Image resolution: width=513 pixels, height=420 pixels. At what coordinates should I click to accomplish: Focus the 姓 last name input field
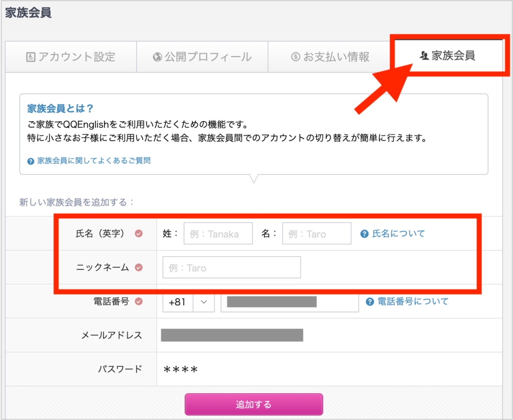click(218, 234)
